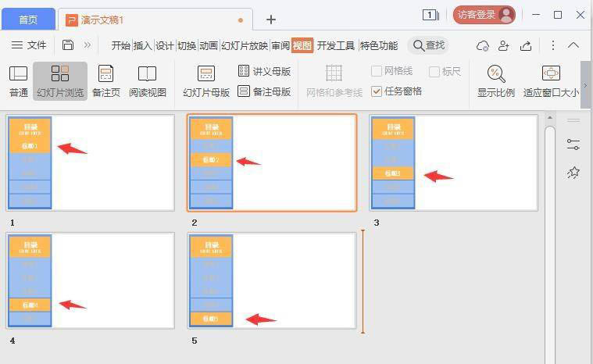Open Handout Master (讲义母版)
This screenshot has height=364, width=593.
click(264, 71)
